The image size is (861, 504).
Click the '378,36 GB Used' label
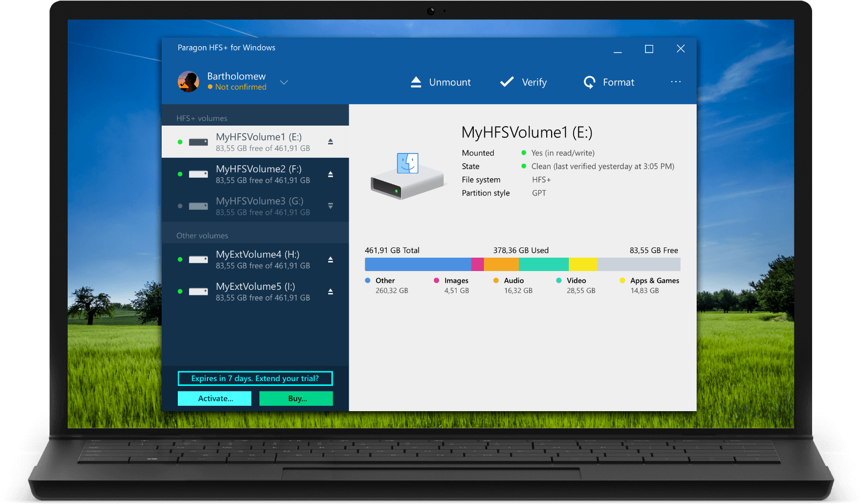click(x=521, y=250)
